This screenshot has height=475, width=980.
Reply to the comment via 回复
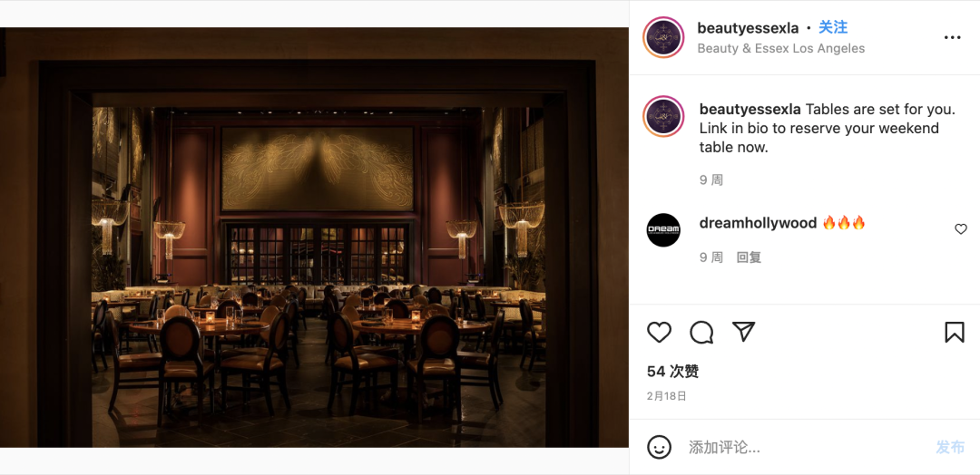pos(749,257)
